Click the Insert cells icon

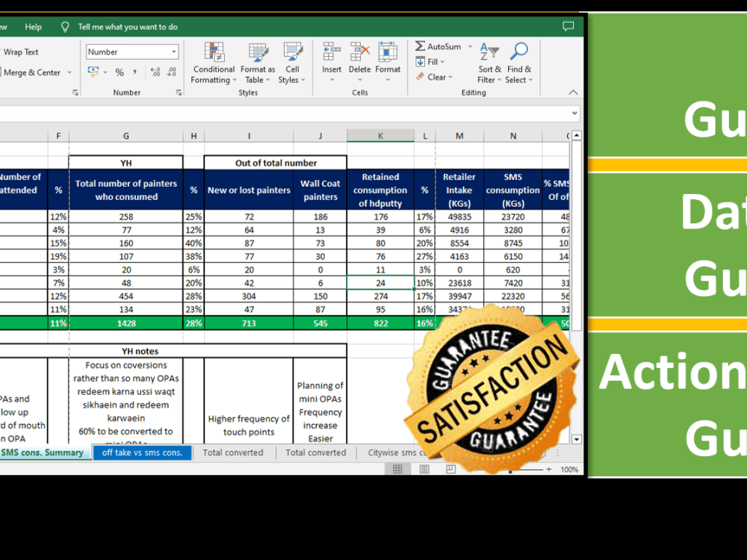tap(332, 52)
